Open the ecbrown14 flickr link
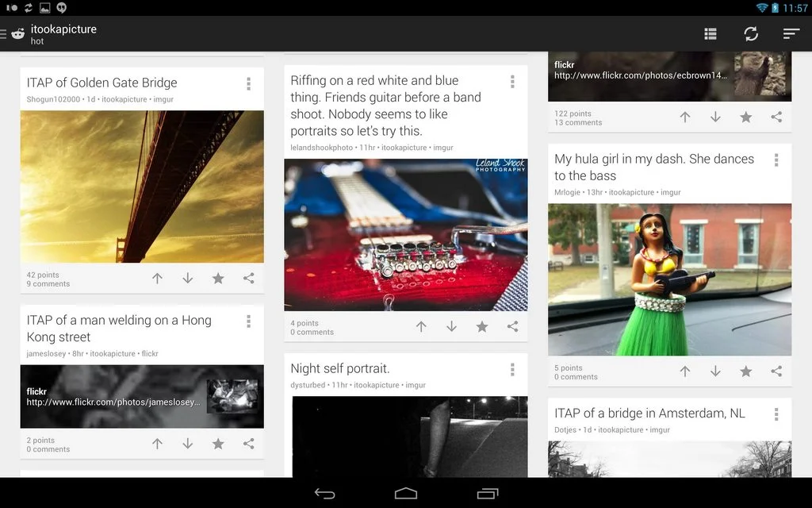Image resolution: width=812 pixels, height=508 pixels. tap(669, 75)
